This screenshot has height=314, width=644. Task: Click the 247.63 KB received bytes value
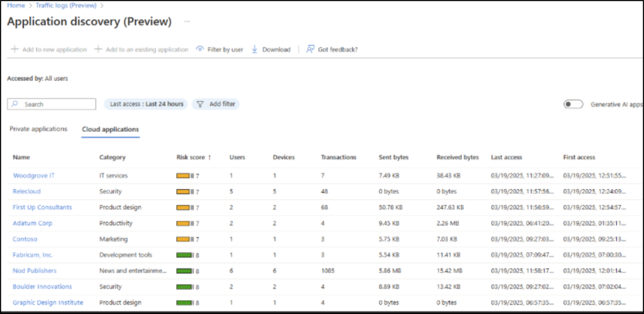tap(450, 207)
